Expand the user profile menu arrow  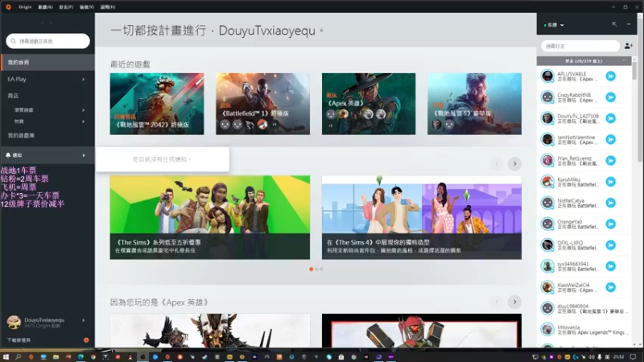tap(84, 320)
